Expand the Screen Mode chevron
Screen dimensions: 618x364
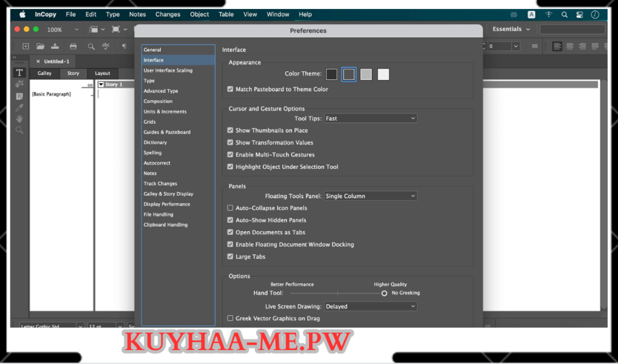(126, 29)
